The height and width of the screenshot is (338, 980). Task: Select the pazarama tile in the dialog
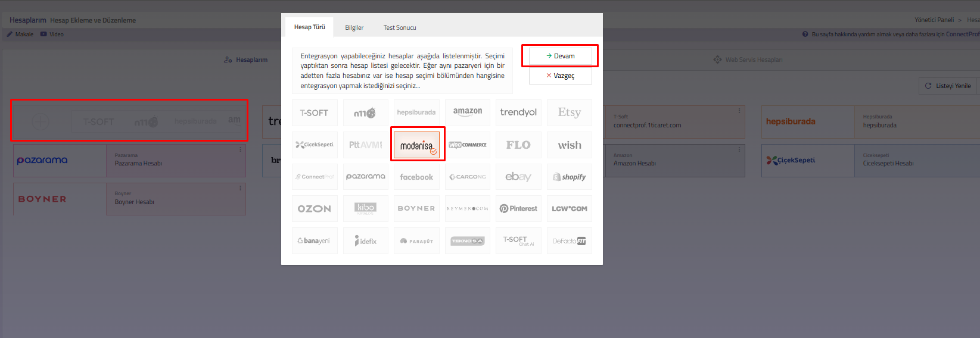[365, 177]
